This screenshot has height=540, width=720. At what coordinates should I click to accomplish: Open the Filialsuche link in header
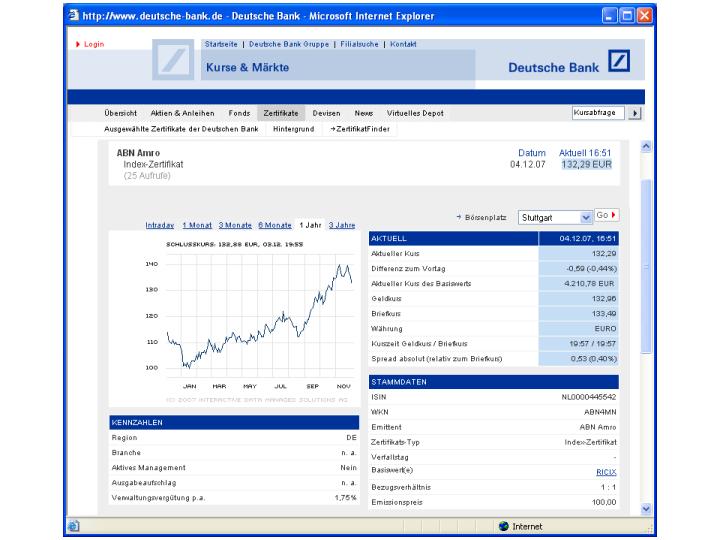point(361,44)
